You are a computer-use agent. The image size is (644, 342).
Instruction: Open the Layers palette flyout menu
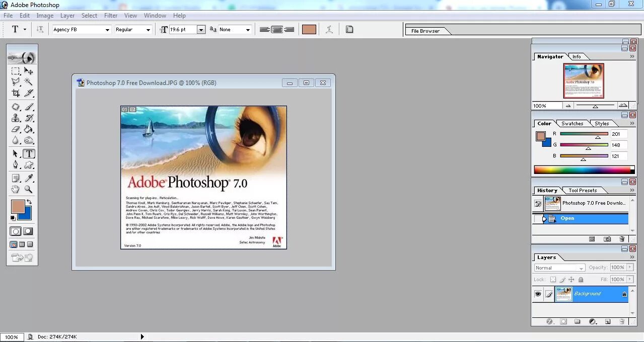(x=632, y=257)
